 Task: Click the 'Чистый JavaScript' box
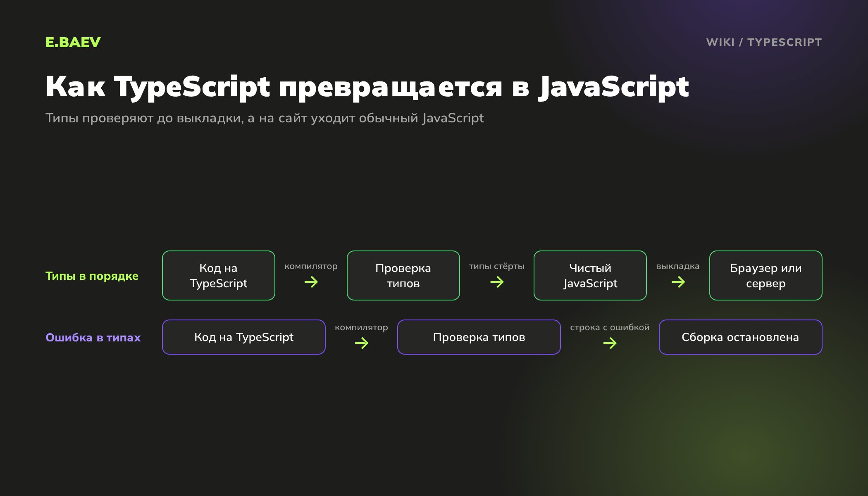[590, 275]
